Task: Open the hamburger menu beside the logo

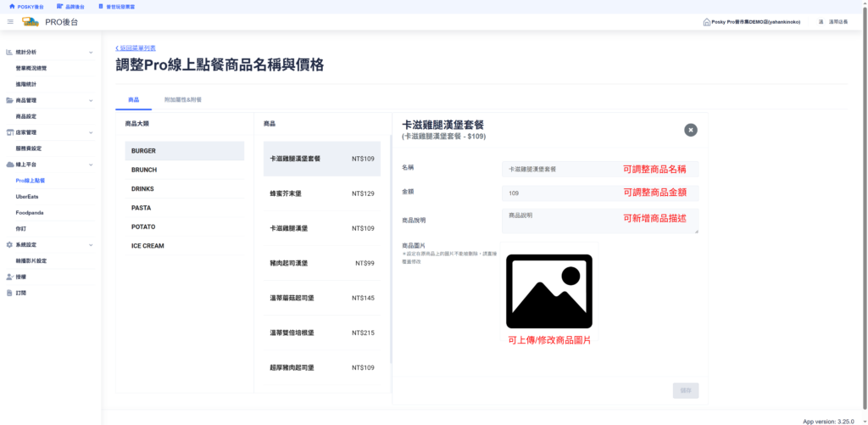Action: tap(10, 21)
